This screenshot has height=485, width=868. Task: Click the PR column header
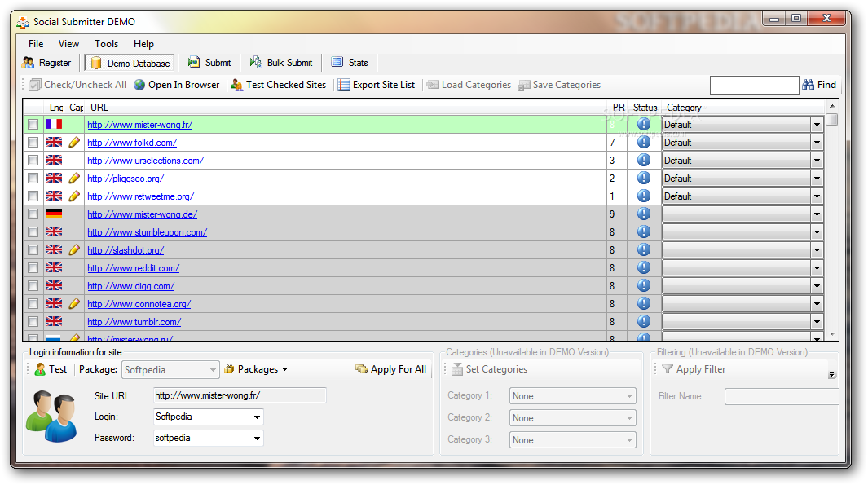click(x=619, y=108)
